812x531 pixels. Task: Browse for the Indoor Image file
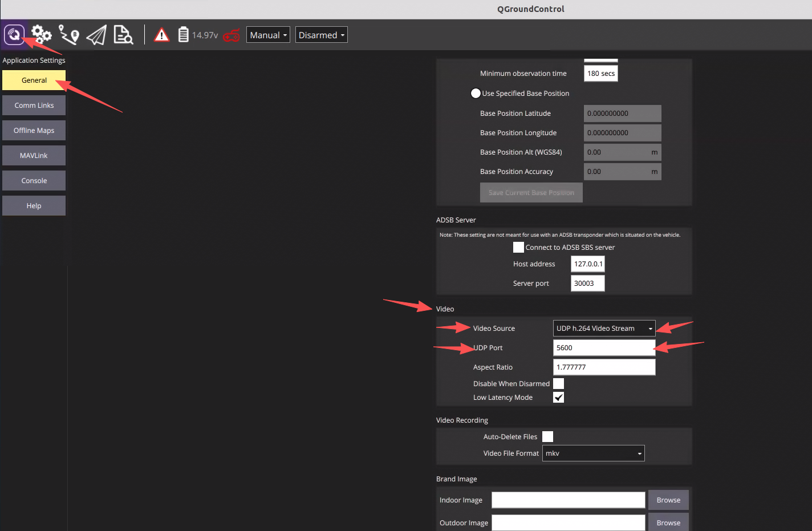[x=668, y=500]
